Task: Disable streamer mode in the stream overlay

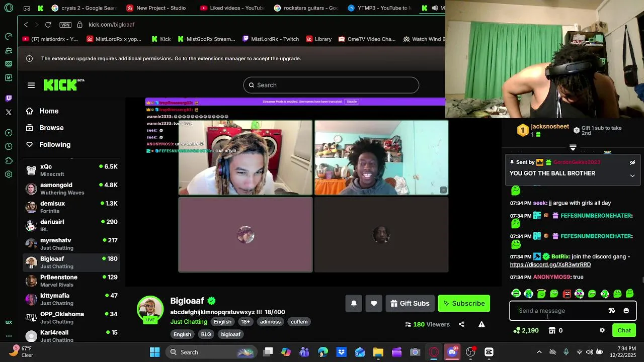Action: (352, 102)
